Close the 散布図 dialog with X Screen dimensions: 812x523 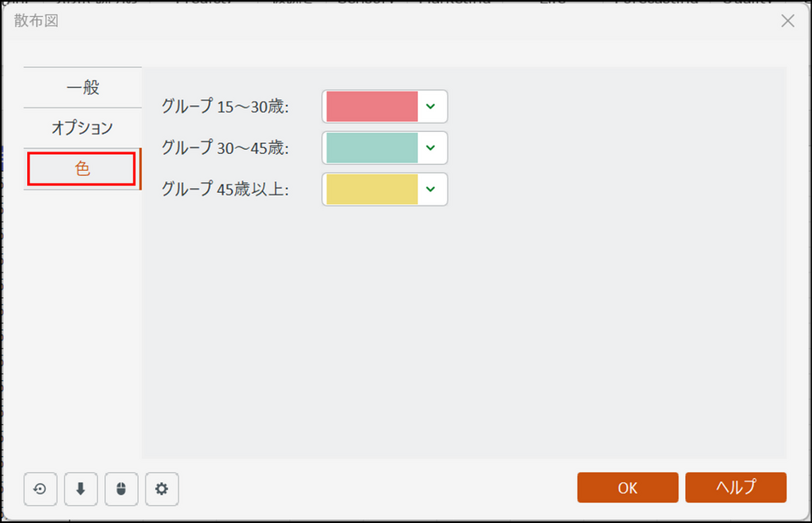tap(787, 21)
